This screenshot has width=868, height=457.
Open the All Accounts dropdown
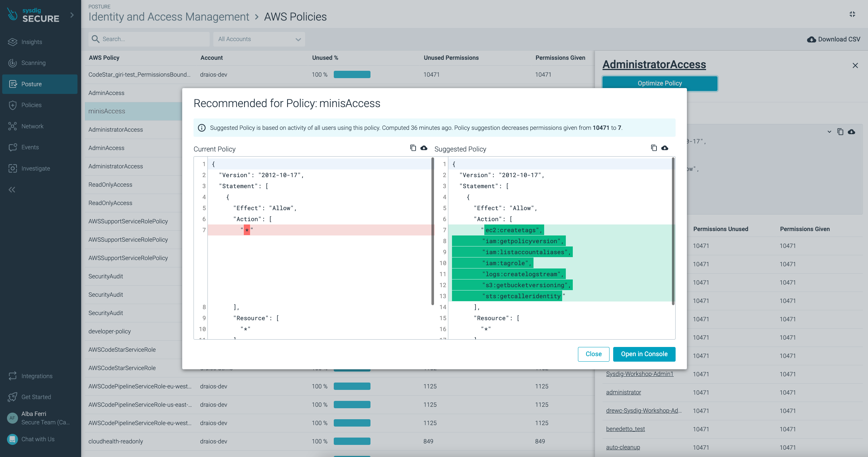(259, 39)
